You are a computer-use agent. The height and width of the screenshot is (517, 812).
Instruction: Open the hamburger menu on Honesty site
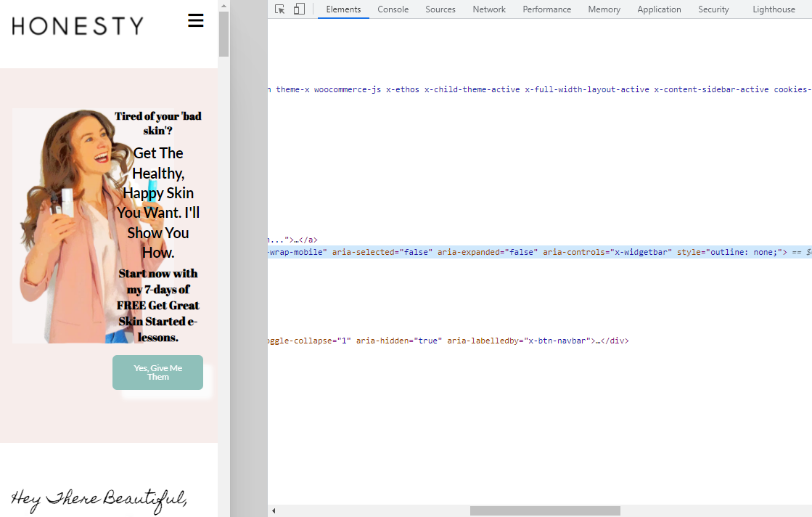(x=196, y=21)
